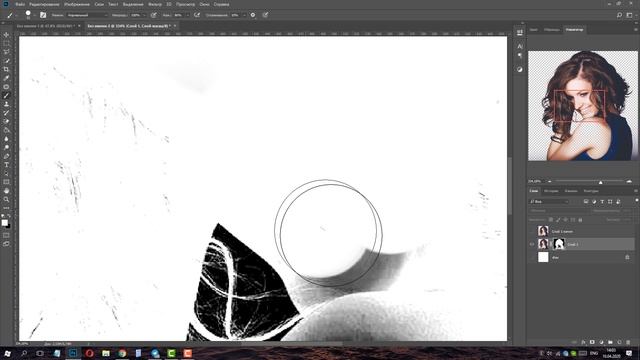640x360 pixels.
Task: Toggle airbrush build-up button
Action: (197, 15)
